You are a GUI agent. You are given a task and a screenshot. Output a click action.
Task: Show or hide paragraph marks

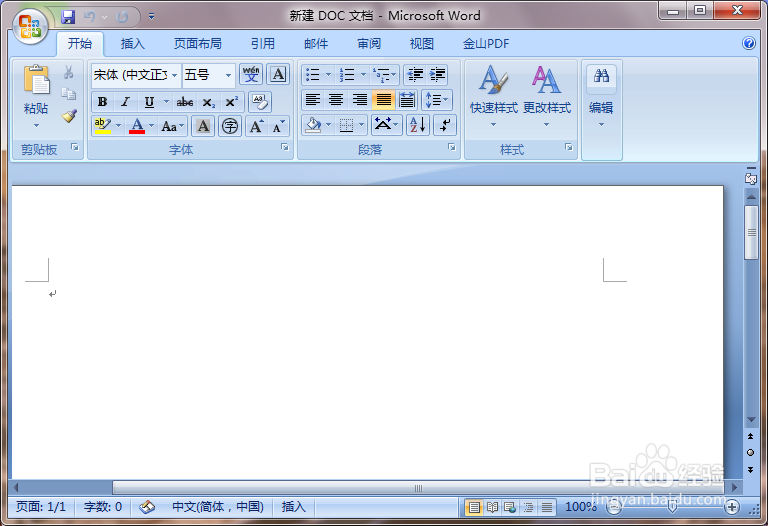point(445,125)
